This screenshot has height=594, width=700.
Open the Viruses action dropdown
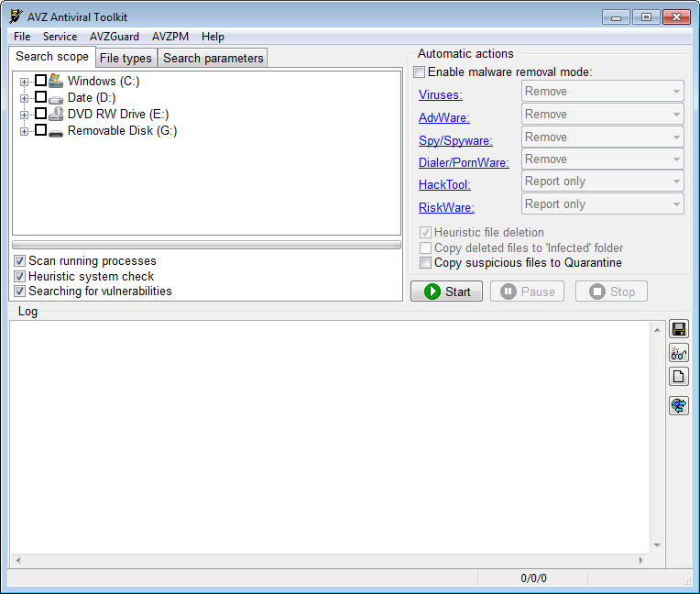click(602, 92)
